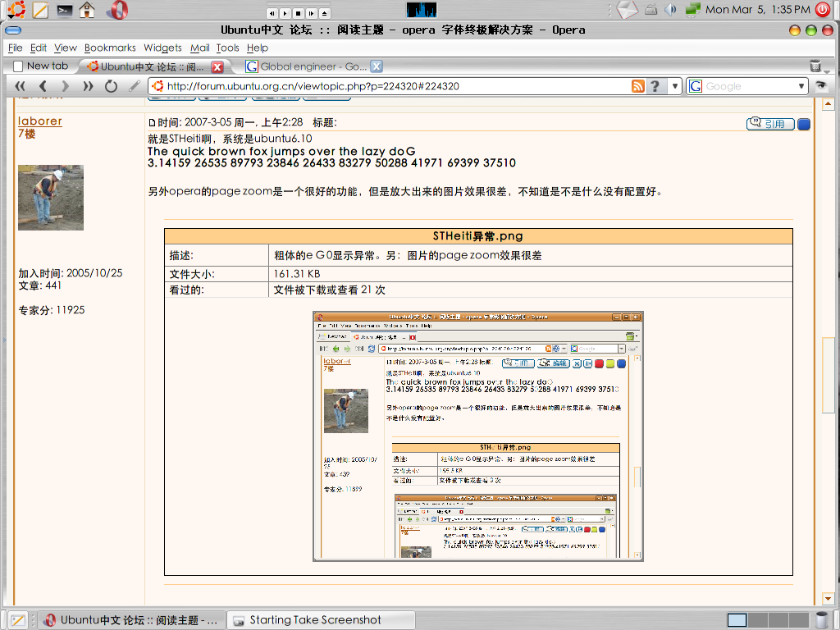Click laborer's avatar image
The height and width of the screenshot is (630, 840).
point(51,198)
